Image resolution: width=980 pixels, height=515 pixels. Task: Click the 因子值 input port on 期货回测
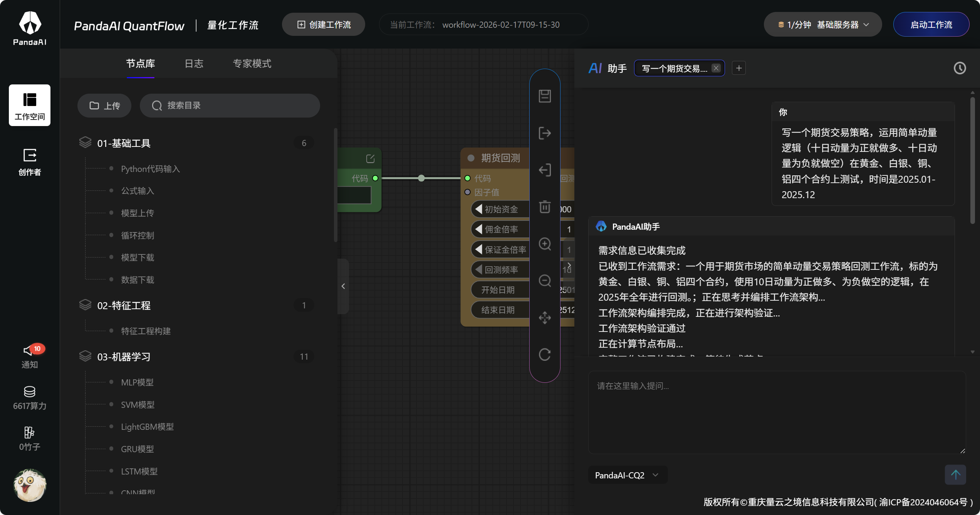pos(467,192)
